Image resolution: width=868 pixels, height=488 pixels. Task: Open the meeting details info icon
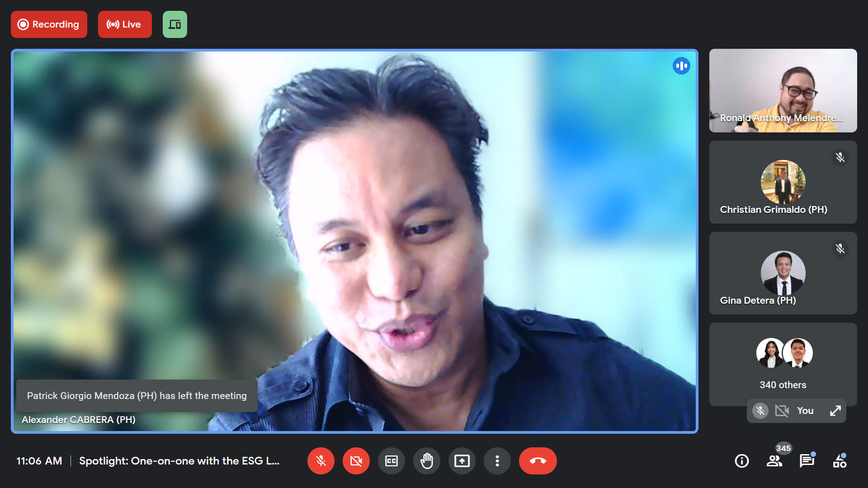(741, 461)
